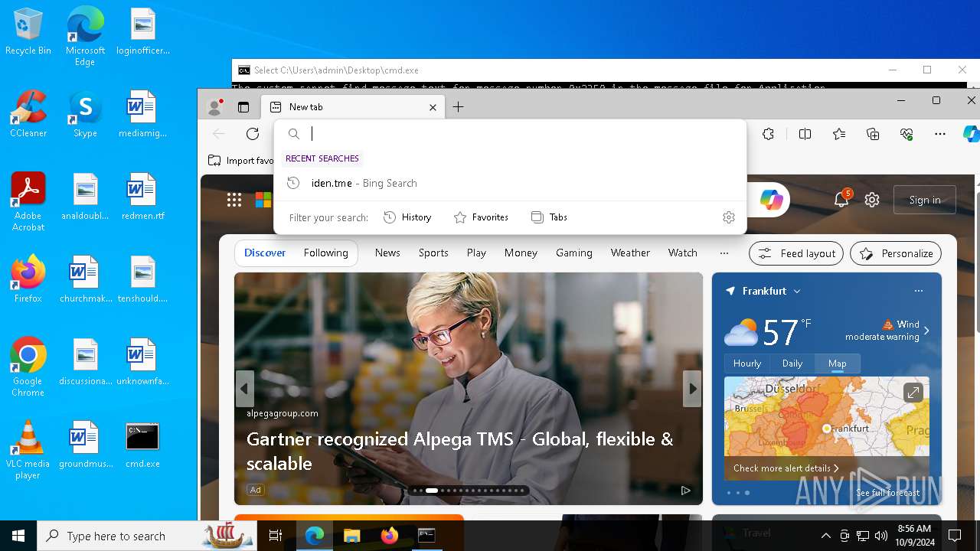980x551 pixels.
Task: Go to next carousel story
Action: coord(692,389)
